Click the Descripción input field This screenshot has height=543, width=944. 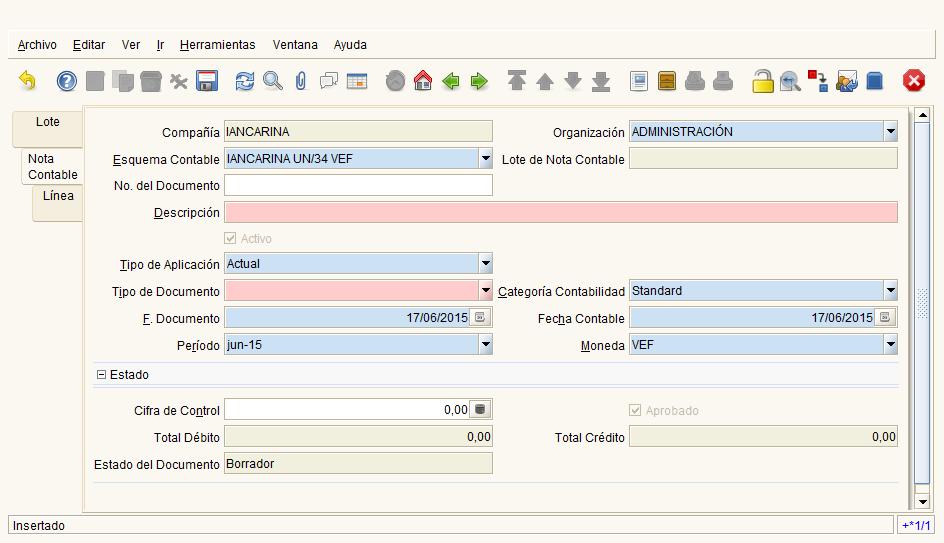click(x=560, y=212)
